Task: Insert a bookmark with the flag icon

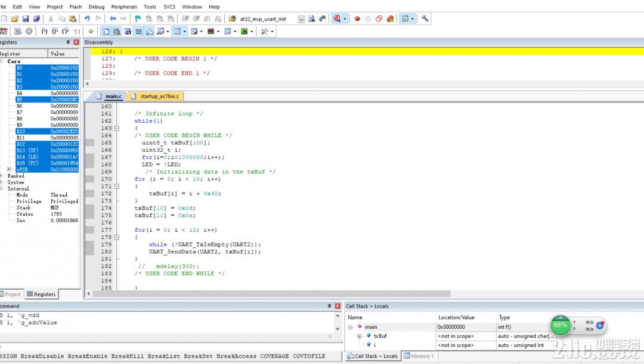Action: pos(138,19)
